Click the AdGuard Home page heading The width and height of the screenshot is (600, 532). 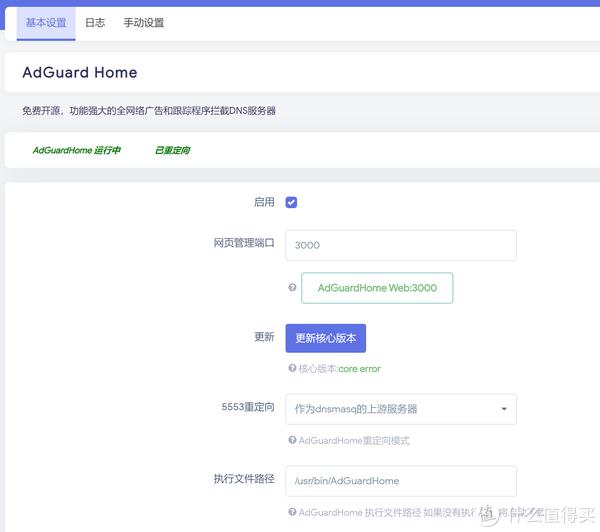coord(80,72)
